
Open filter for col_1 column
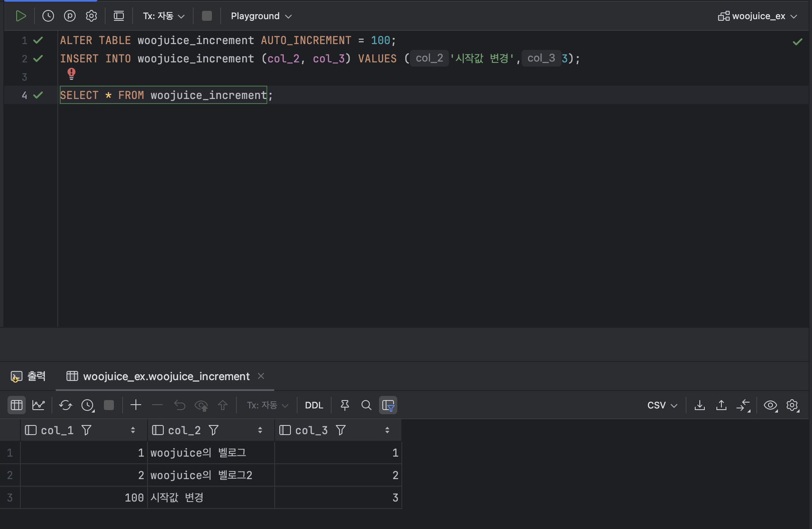coord(86,430)
